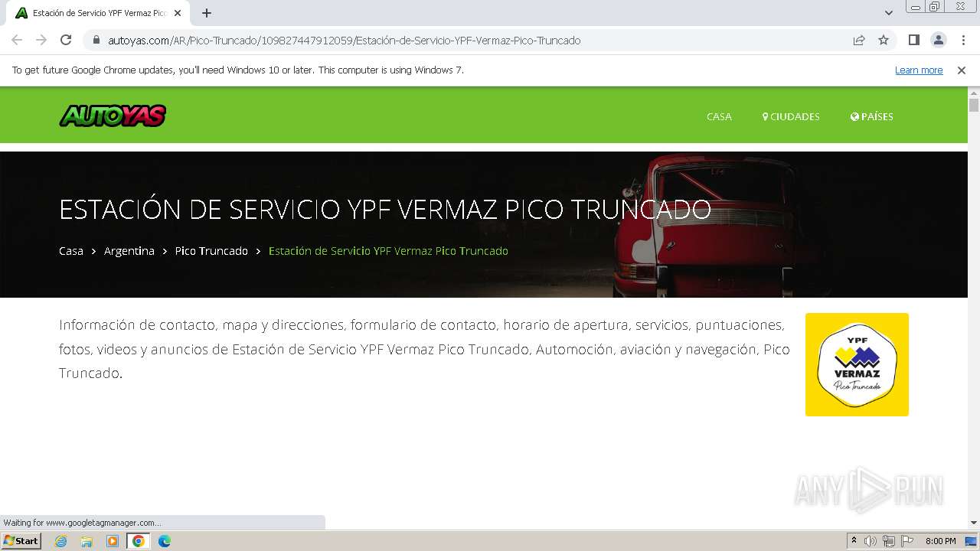Open a new browser tab
The image size is (980, 551).
(x=207, y=13)
